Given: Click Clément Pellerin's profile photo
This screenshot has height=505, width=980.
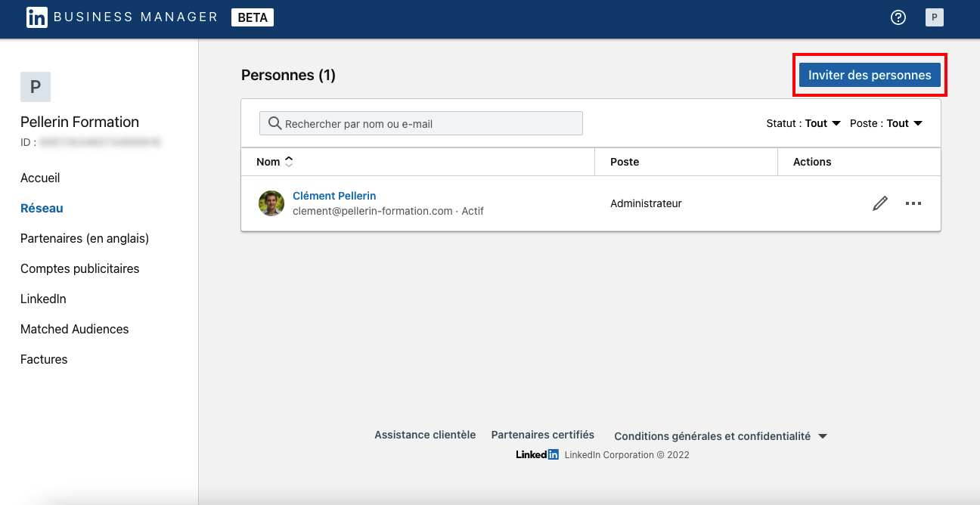Looking at the screenshot, I should point(271,203).
